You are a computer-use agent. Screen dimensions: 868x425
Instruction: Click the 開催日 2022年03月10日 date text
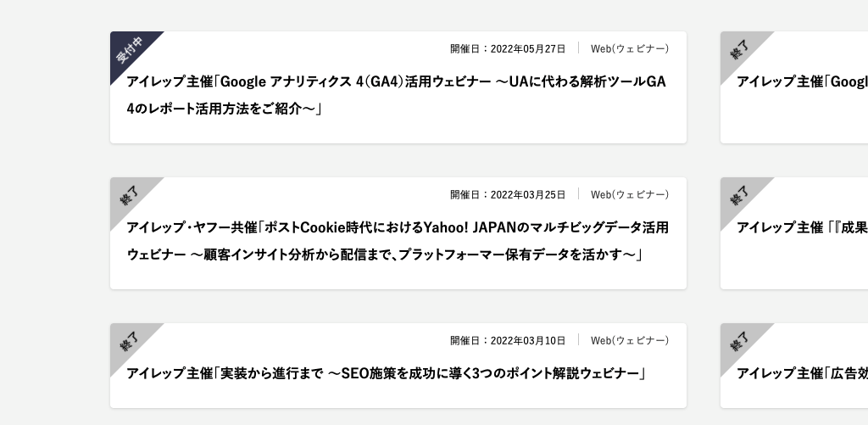coord(507,341)
